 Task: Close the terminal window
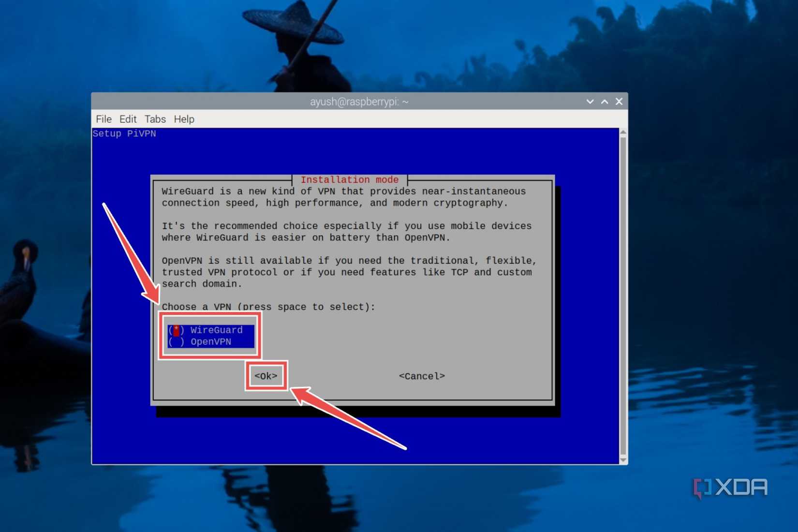pyautogui.click(x=619, y=102)
